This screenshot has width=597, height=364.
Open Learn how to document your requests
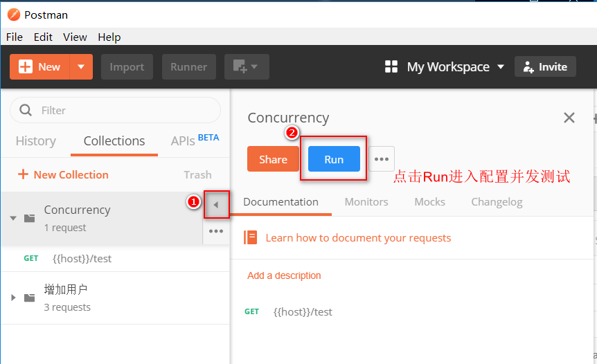click(358, 238)
